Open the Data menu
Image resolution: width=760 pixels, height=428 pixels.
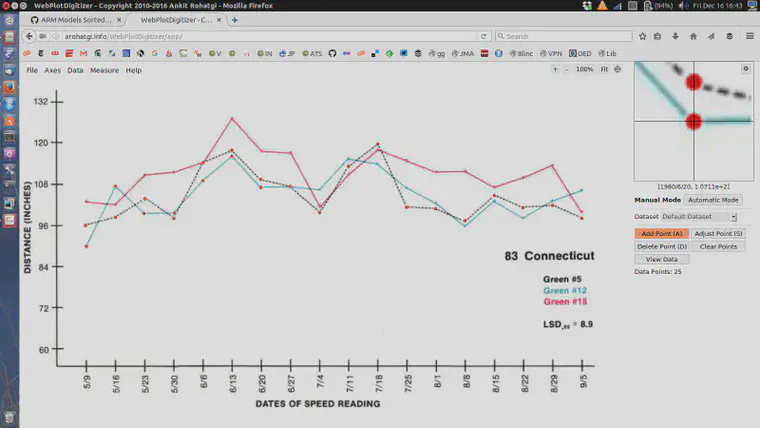coord(75,70)
